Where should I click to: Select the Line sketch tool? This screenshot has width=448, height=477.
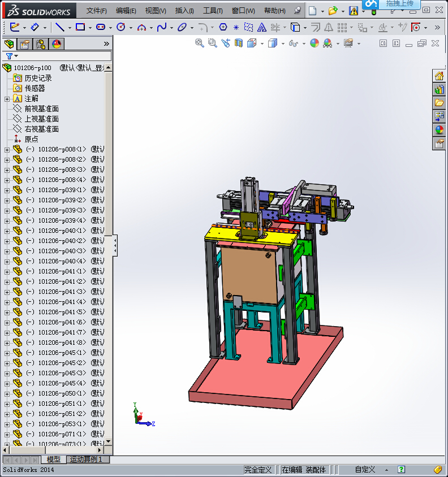(x=60, y=27)
